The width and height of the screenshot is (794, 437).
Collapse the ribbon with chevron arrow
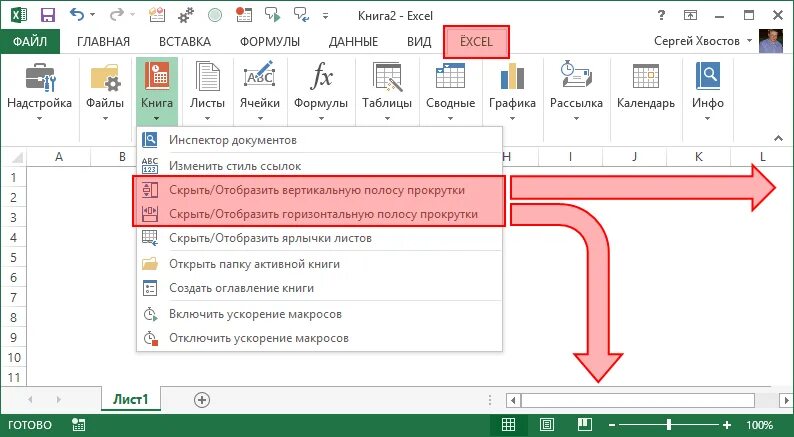[778, 138]
